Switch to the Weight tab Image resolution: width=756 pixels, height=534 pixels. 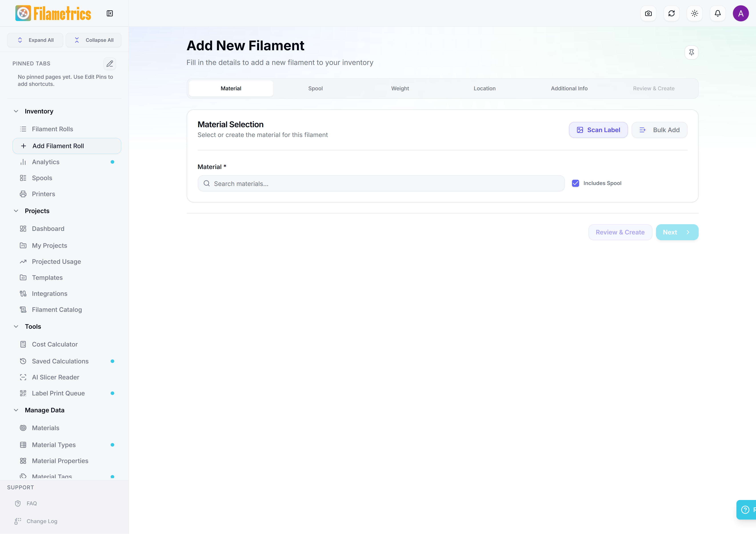(400, 88)
